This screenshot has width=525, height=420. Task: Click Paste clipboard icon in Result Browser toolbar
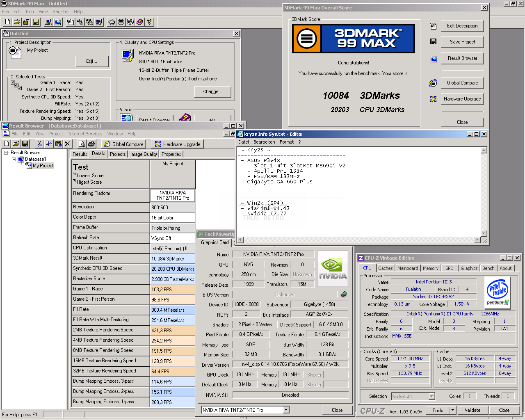[58, 144]
